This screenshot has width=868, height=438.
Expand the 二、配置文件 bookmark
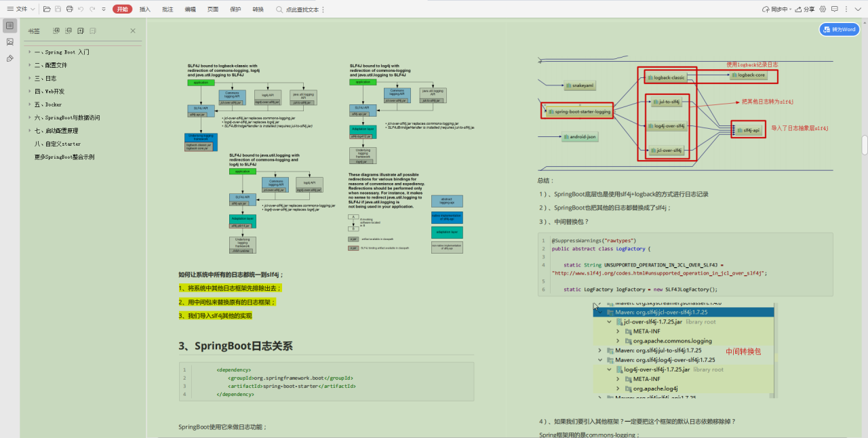pos(29,65)
